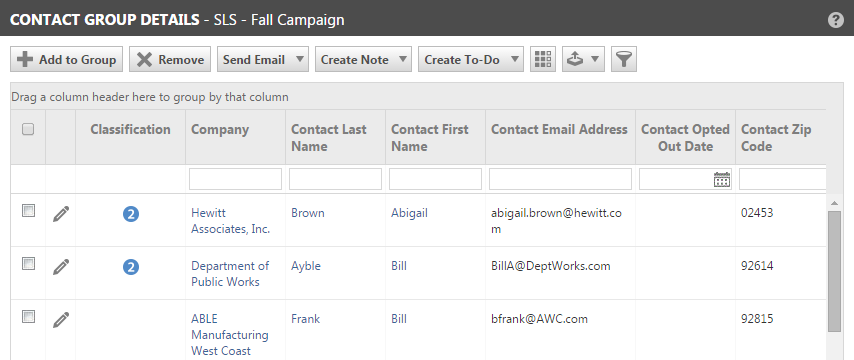This screenshot has width=854, height=360.
Task: Open the help question mark icon
Action: [x=835, y=20]
